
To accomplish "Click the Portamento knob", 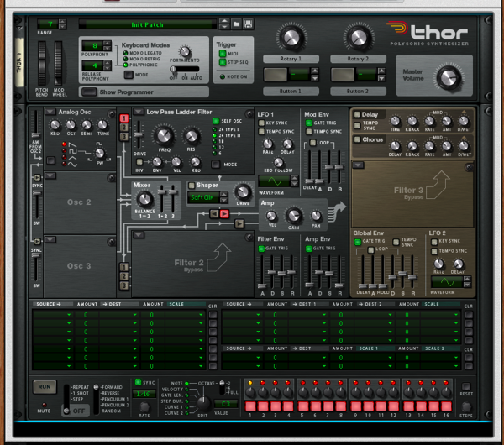I will 185,51.
